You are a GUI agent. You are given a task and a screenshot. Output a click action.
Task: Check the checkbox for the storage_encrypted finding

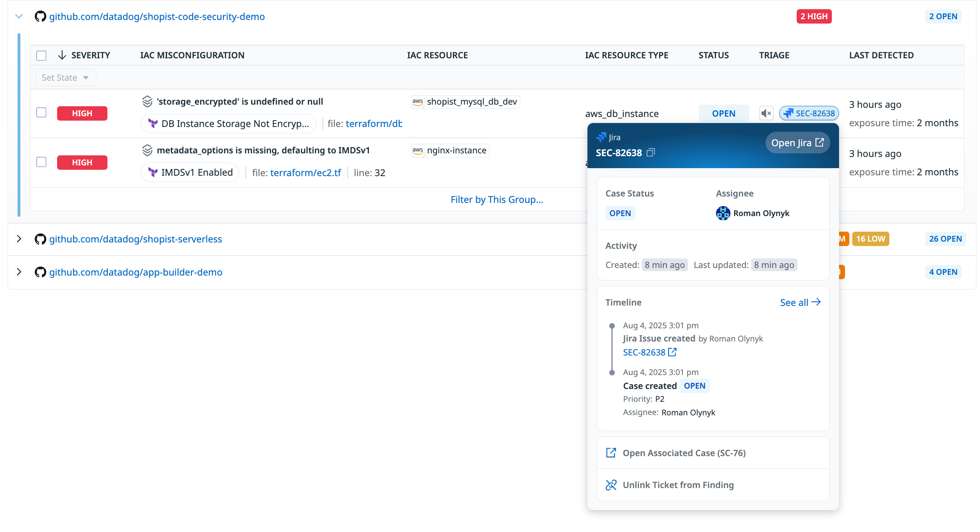[41, 113]
